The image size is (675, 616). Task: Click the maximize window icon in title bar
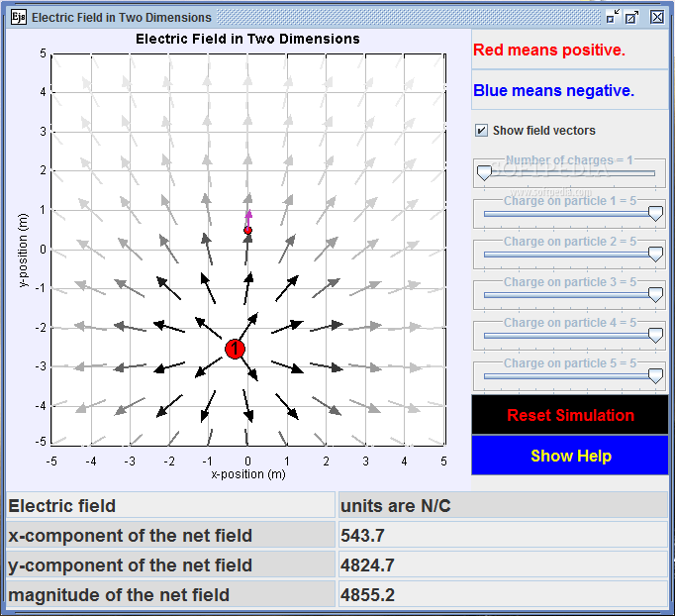point(632,17)
